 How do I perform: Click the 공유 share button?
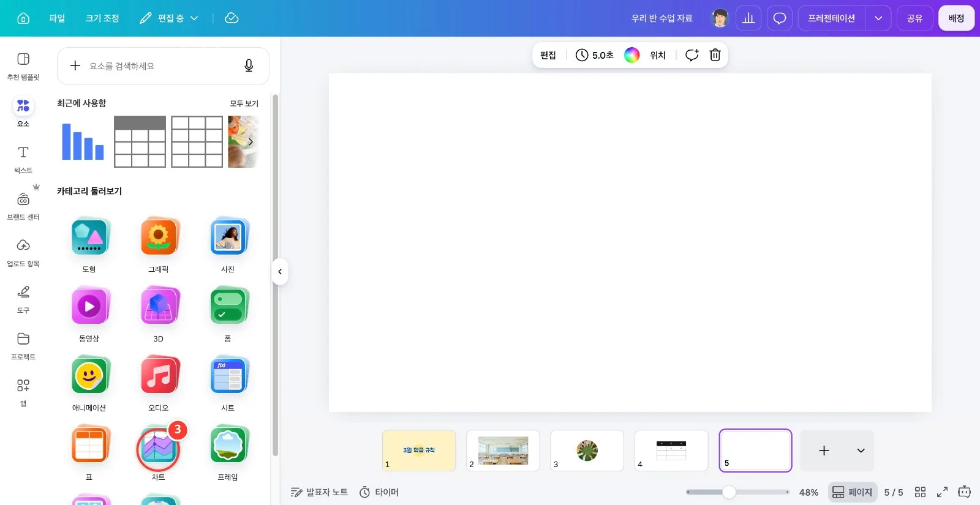click(915, 18)
